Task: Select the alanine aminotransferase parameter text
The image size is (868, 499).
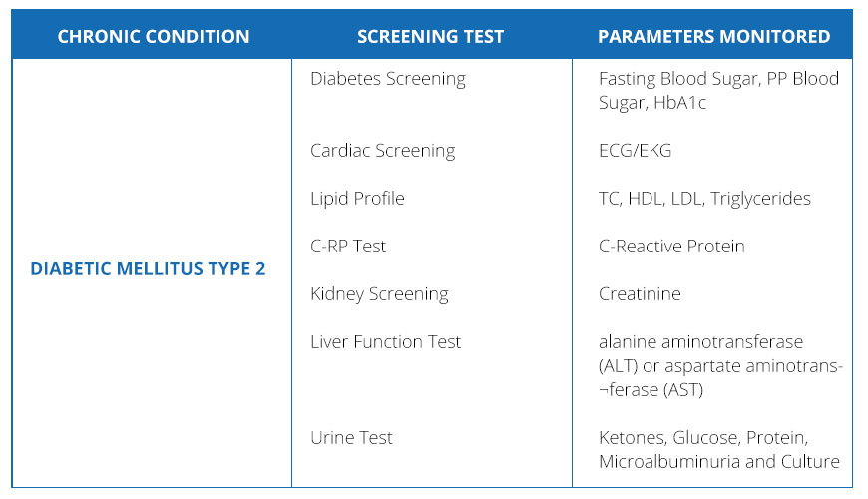Action: [700, 342]
